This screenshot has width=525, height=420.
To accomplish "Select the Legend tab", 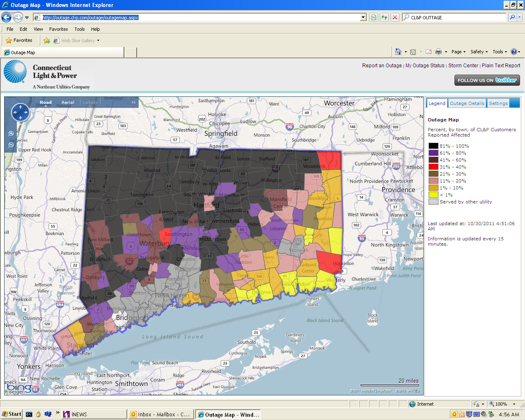I will click(x=437, y=103).
